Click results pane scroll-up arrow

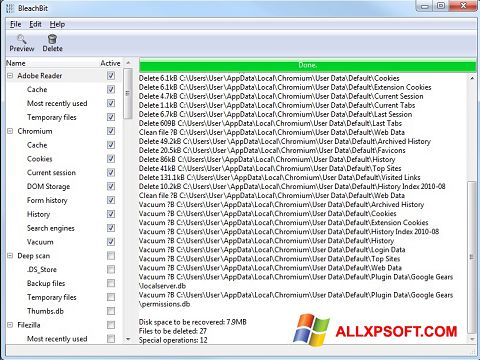(x=472, y=78)
